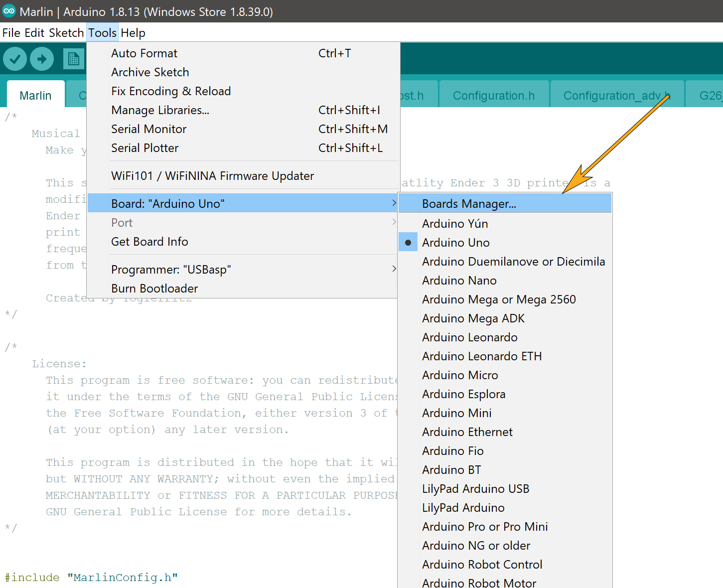This screenshot has width=723, height=588.
Task: Switch to the Configuration_adv.h tab
Action: pos(616,95)
